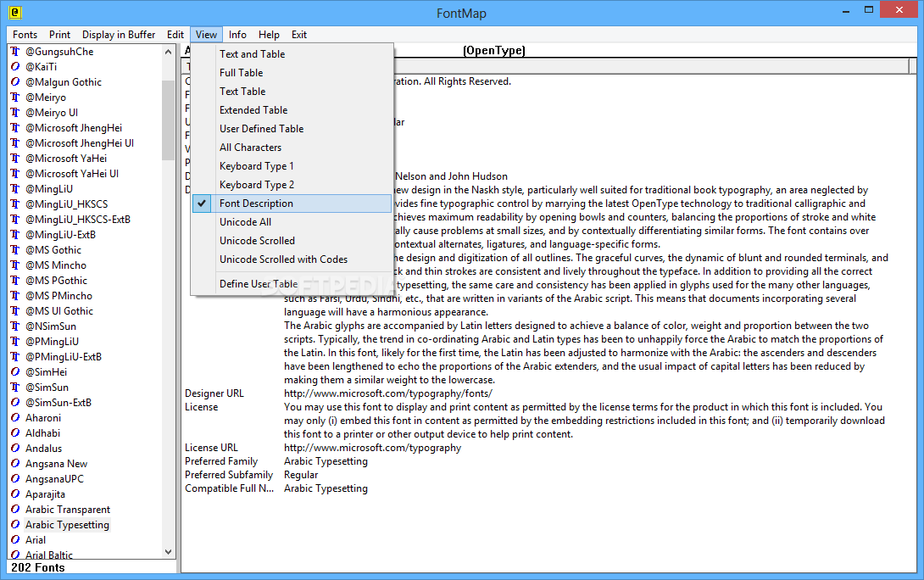Open the Display in Buffer menu
The height and width of the screenshot is (580, 924).
(x=119, y=35)
